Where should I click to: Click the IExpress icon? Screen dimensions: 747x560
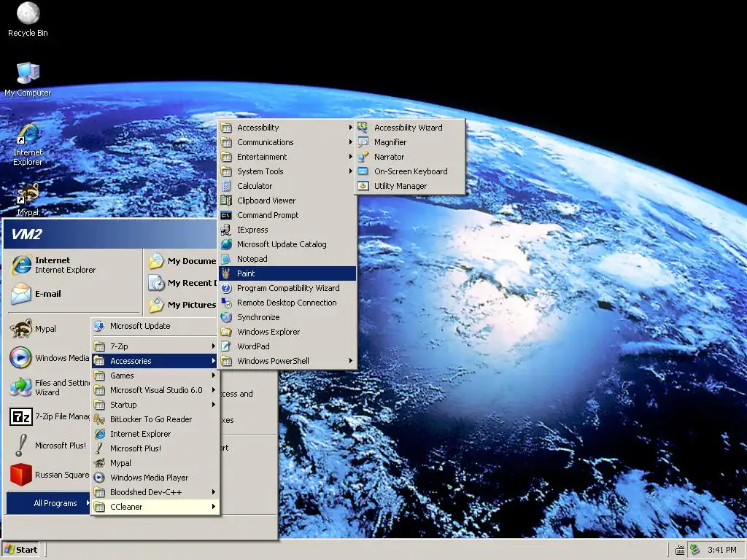click(226, 230)
